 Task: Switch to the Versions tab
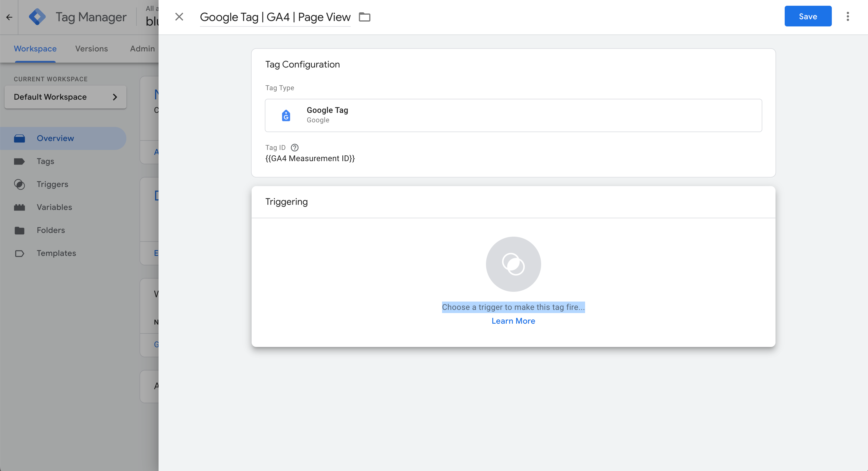(91, 49)
